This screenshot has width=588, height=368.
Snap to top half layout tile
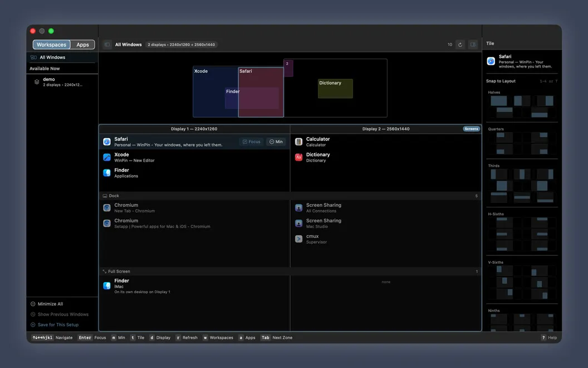tap(504, 112)
